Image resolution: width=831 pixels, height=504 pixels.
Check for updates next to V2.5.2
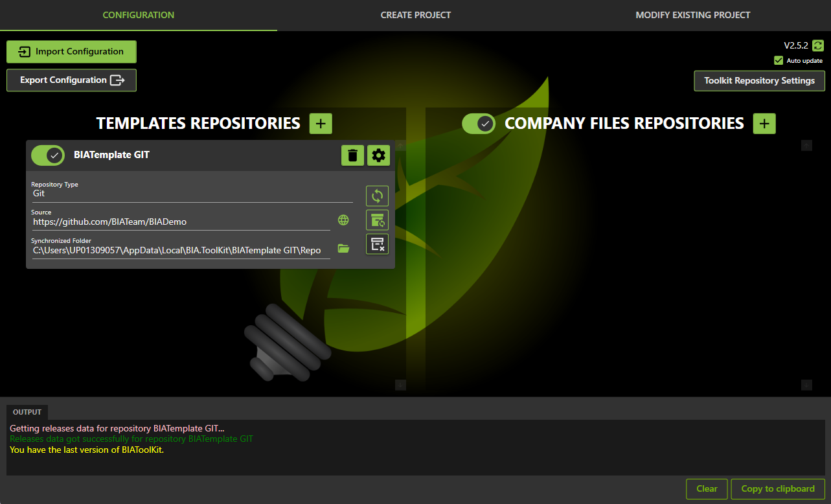tap(818, 45)
